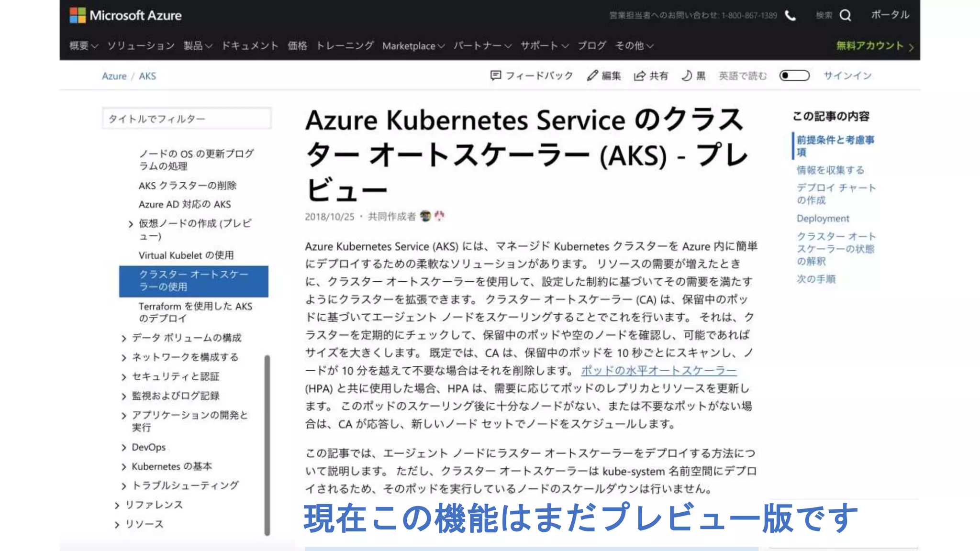Viewport: 980px width, 551px height.
Task: Open the ブログ menu item
Action: 591,45
